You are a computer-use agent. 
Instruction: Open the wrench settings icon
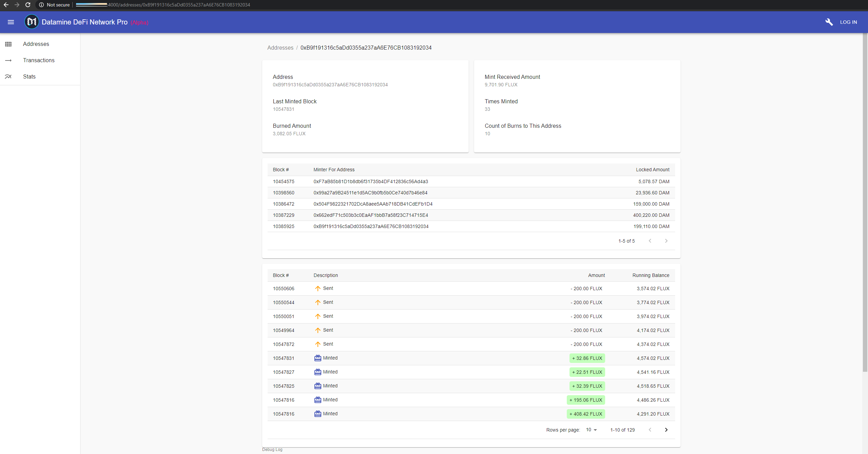click(829, 22)
